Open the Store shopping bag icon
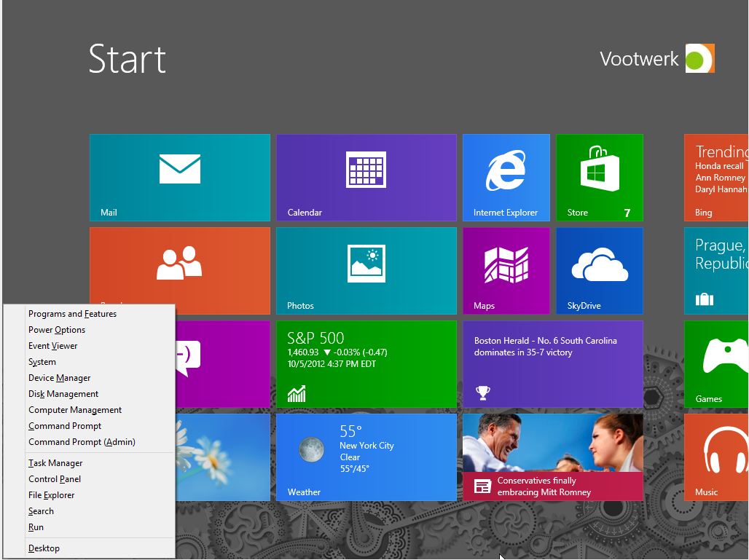749x560 pixels. (x=600, y=168)
